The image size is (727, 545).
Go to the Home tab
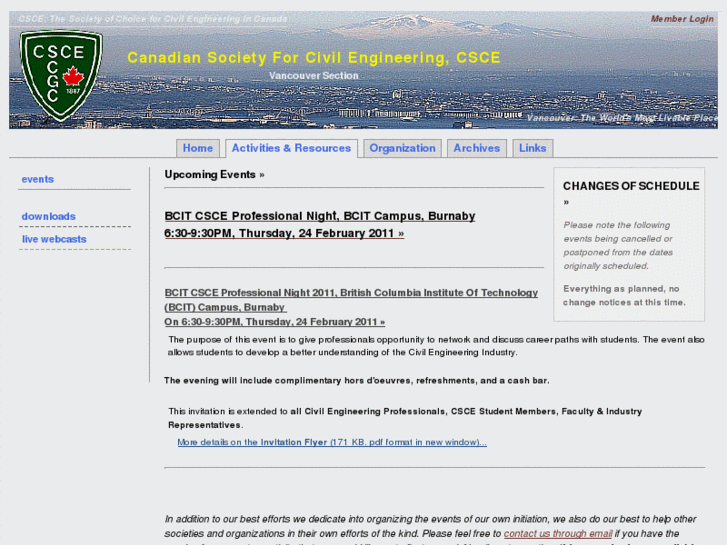pyautogui.click(x=198, y=148)
